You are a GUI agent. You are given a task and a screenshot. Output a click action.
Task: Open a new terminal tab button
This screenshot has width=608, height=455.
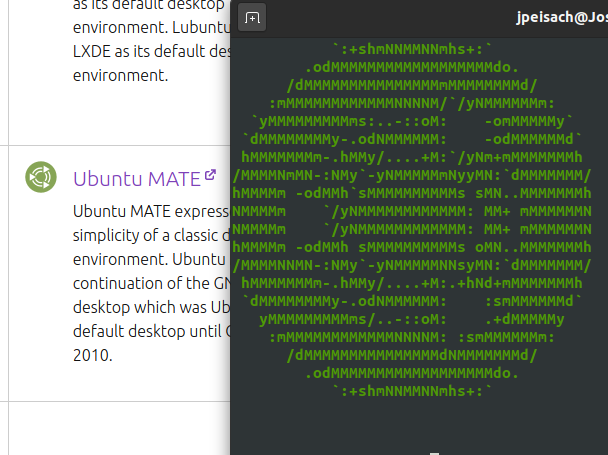click(x=252, y=17)
